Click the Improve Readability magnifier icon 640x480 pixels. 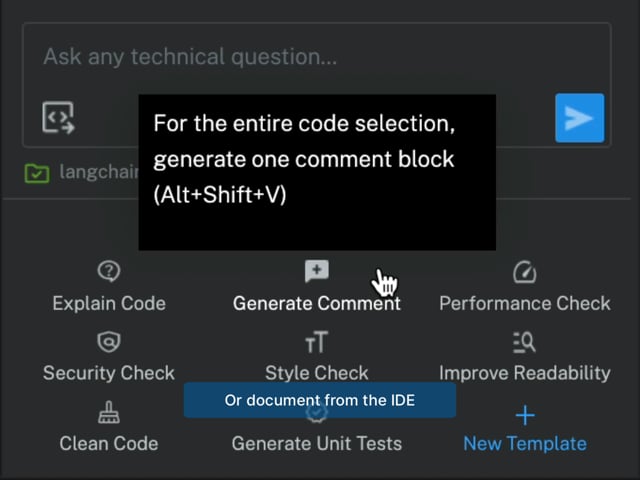(x=524, y=343)
